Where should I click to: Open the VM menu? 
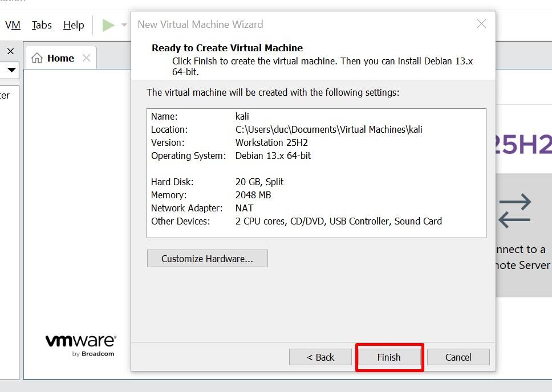pyautogui.click(x=13, y=25)
